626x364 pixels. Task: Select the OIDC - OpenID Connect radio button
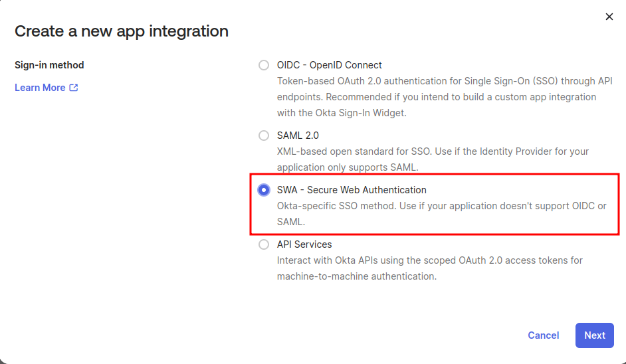264,65
